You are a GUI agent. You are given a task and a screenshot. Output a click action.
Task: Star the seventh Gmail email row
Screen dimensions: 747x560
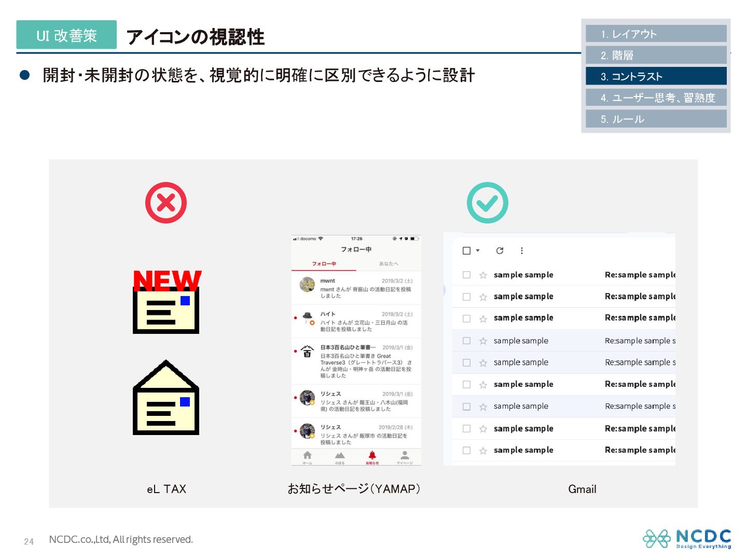[483, 407]
